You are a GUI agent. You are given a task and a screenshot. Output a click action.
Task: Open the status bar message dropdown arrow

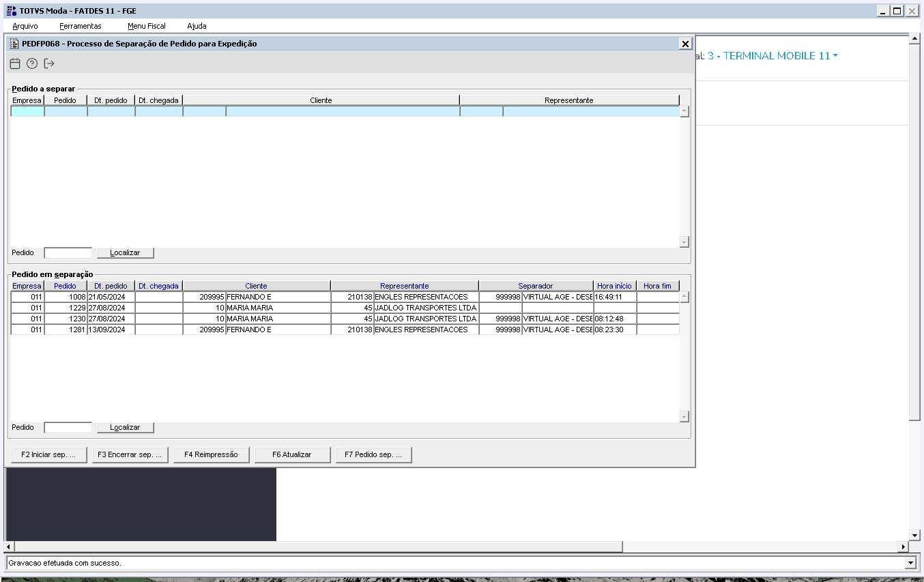click(910, 563)
